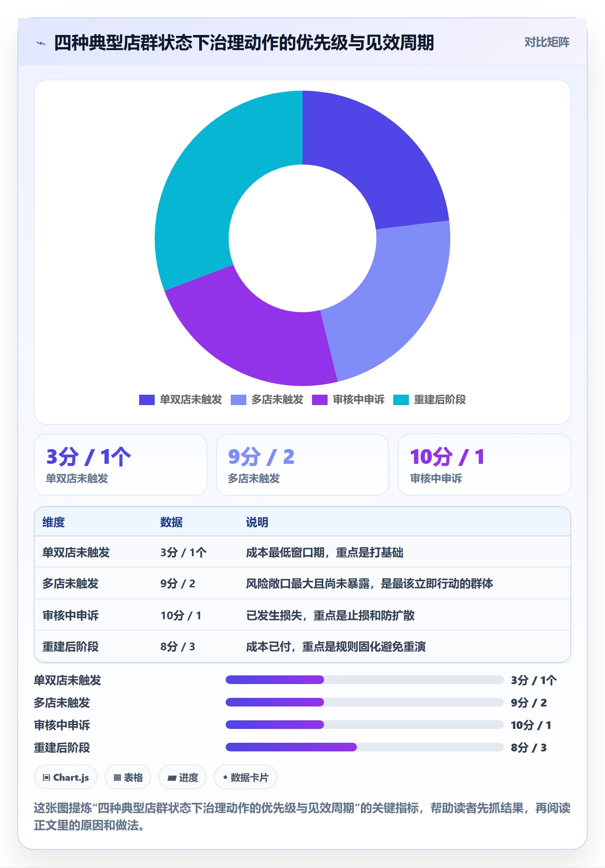
Task: Click the 单双店未触发 progress bar
Action: (x=364, y=680)
